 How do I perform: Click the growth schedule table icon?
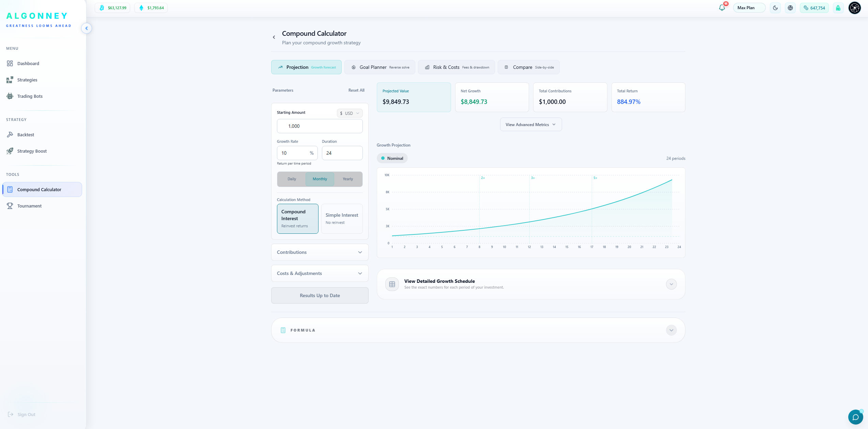[392, 284]
